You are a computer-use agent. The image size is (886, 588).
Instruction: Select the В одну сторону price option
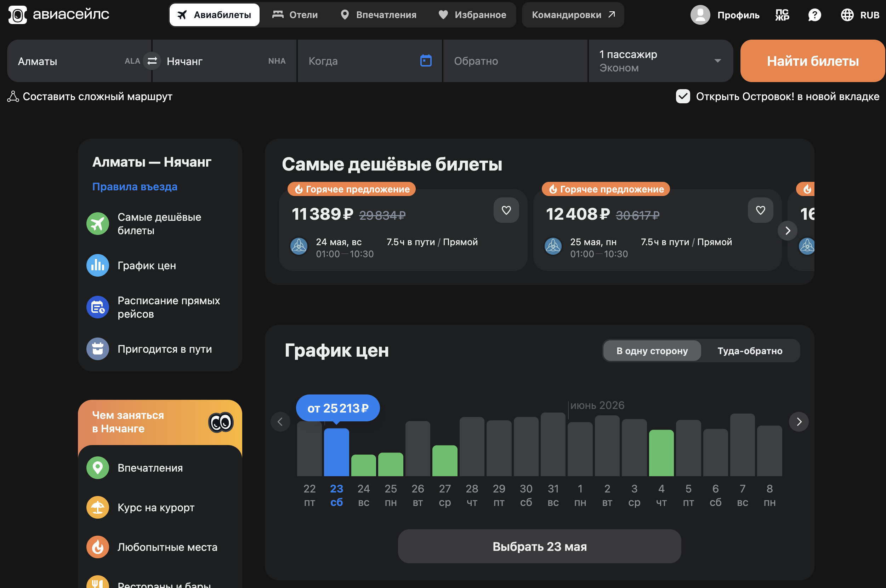pos(652,351)
